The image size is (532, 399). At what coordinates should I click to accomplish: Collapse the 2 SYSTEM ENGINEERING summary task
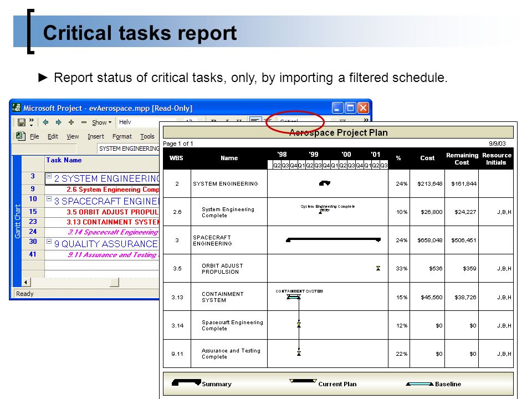(x=49, y=176)
